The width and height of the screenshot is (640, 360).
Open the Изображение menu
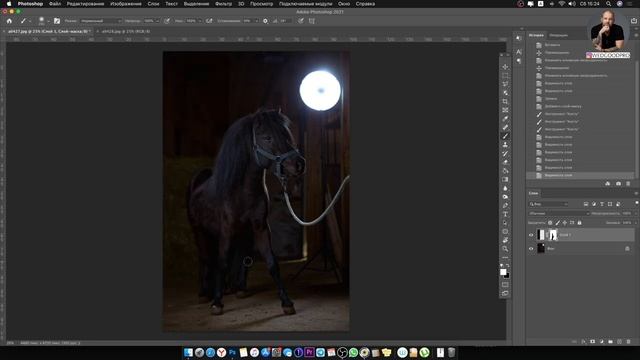point(126,4)
